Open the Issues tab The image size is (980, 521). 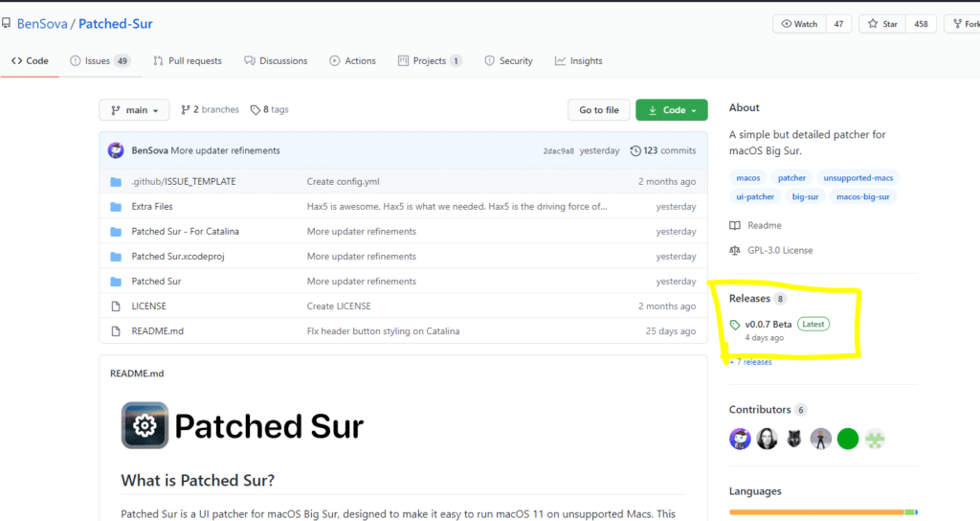coord(98,61)
